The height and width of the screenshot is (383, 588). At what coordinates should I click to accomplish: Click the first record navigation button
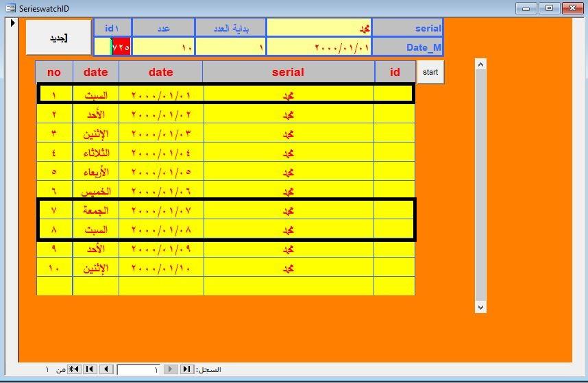click(x=186, y=369)
